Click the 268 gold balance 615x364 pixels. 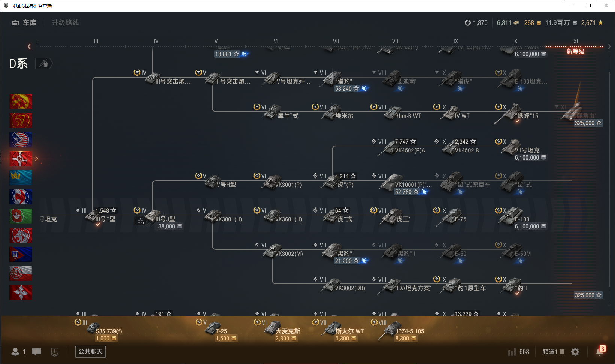[x=533, y=23]
